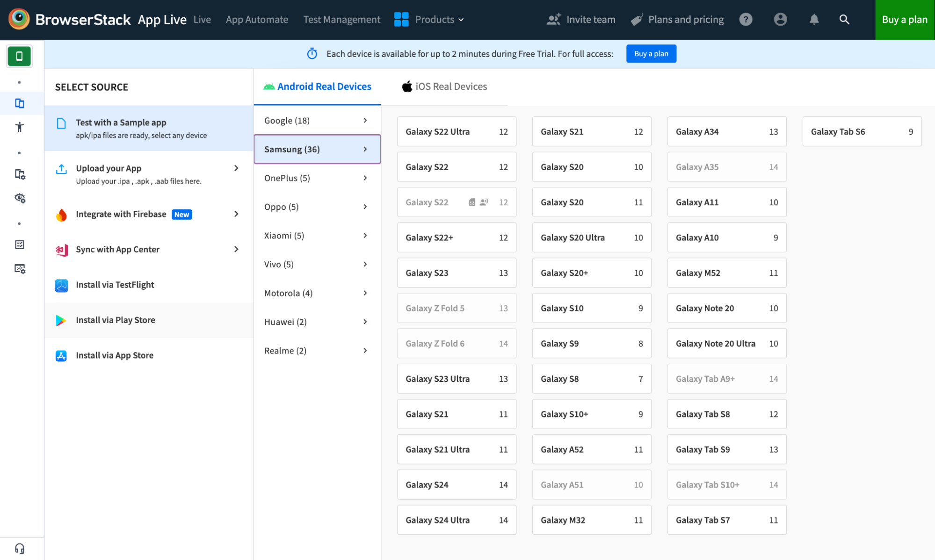Click the device settings sidebar icon

tap(20, 174)
